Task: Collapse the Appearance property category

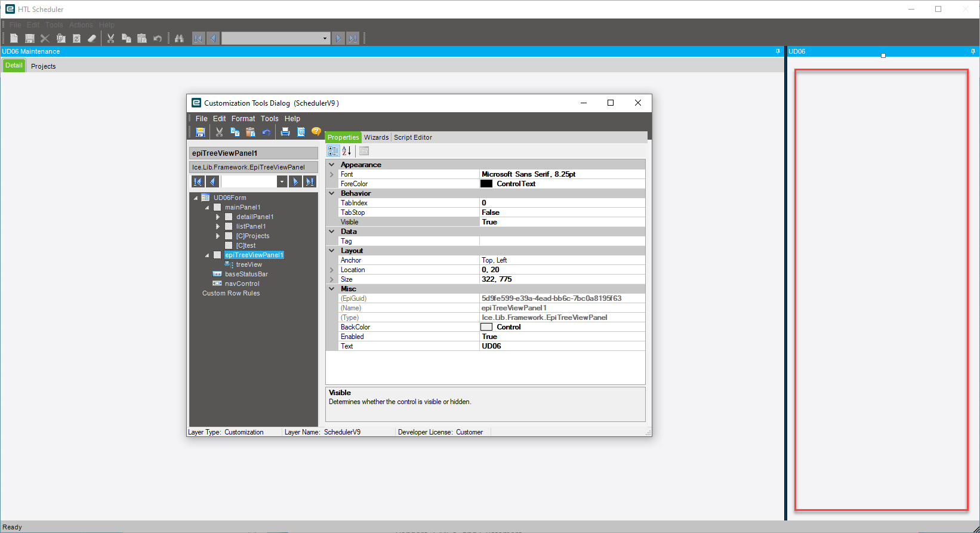Action: click(332, 165)
